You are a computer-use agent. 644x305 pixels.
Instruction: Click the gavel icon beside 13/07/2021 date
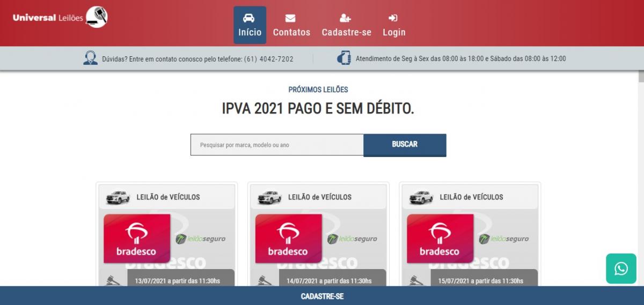tap(113, 280)
